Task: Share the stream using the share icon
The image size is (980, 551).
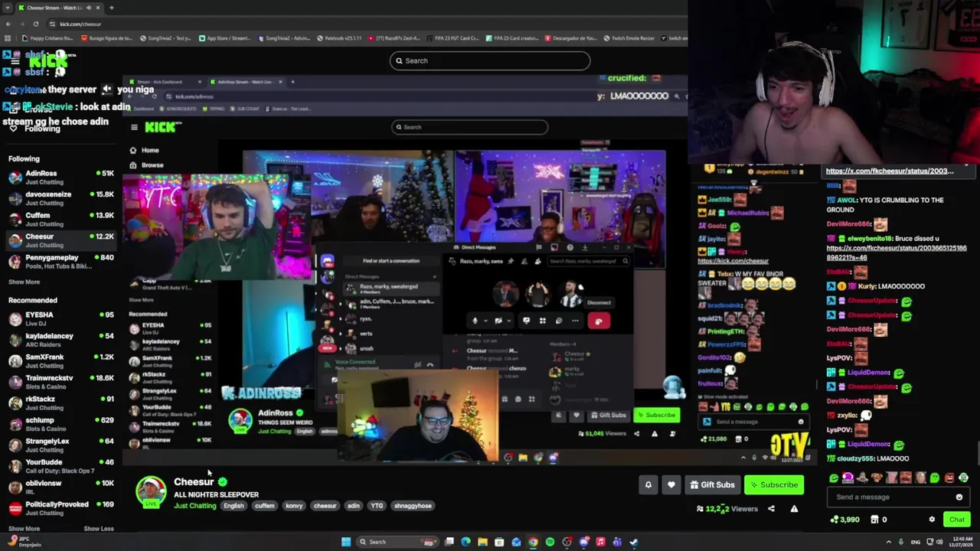Action: coord(771,509)
